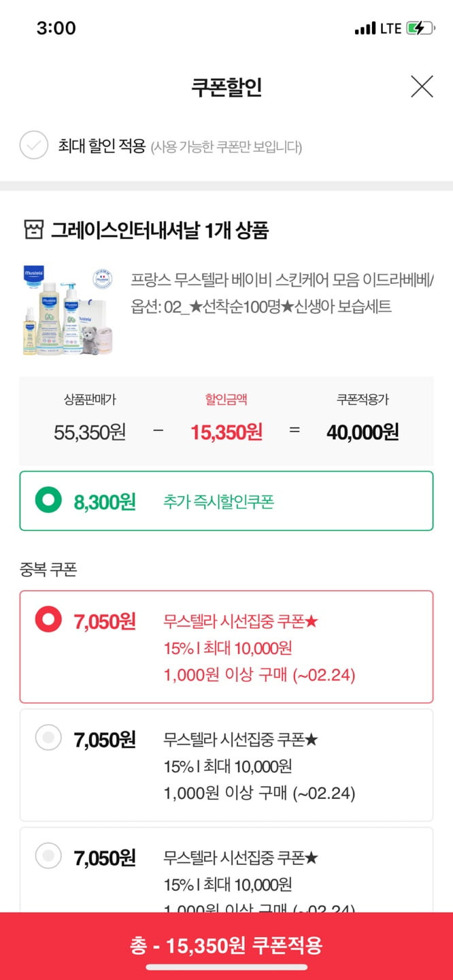
Task: Choose the third 7,050원 무스텔라 coupon radio
Action: [48, 856]
